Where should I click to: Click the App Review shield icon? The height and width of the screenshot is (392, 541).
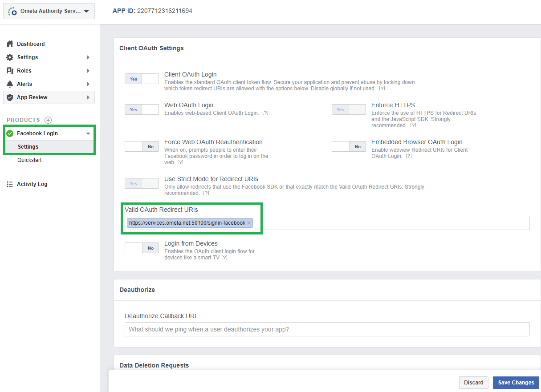[x=9, y=97]
